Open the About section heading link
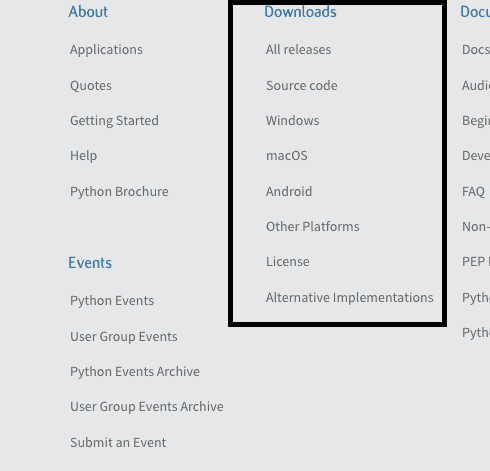The height and width of the screenshot is (471, 490). tap(88, 12)
